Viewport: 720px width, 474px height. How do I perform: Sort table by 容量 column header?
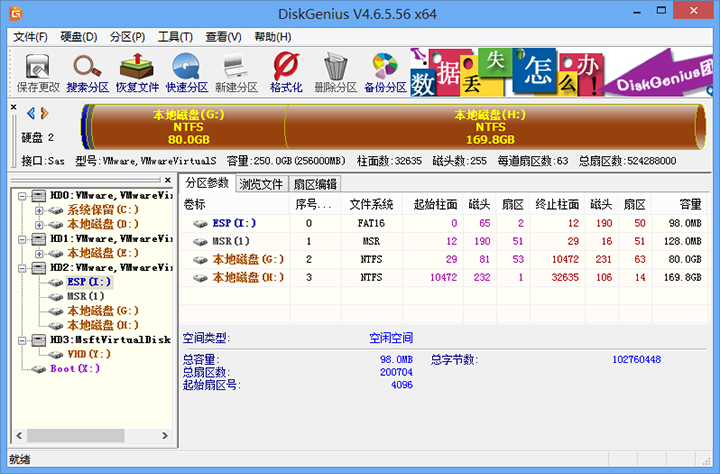[679, 204]
